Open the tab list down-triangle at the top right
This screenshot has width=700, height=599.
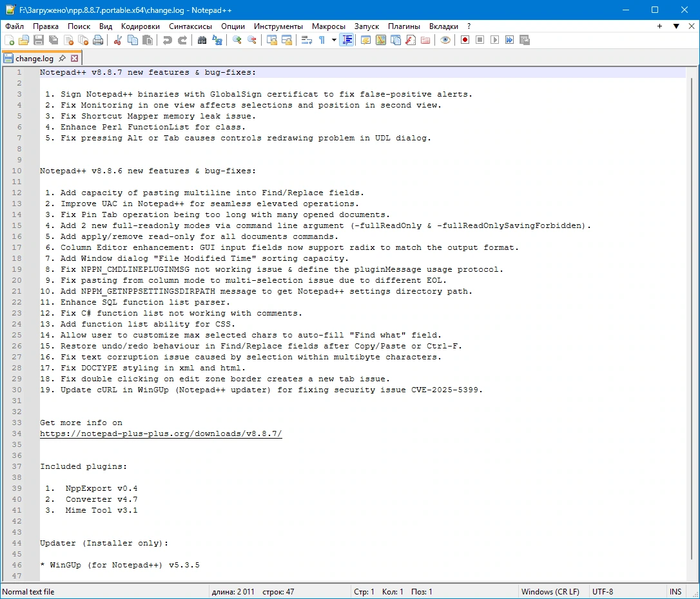click(676, 26)
